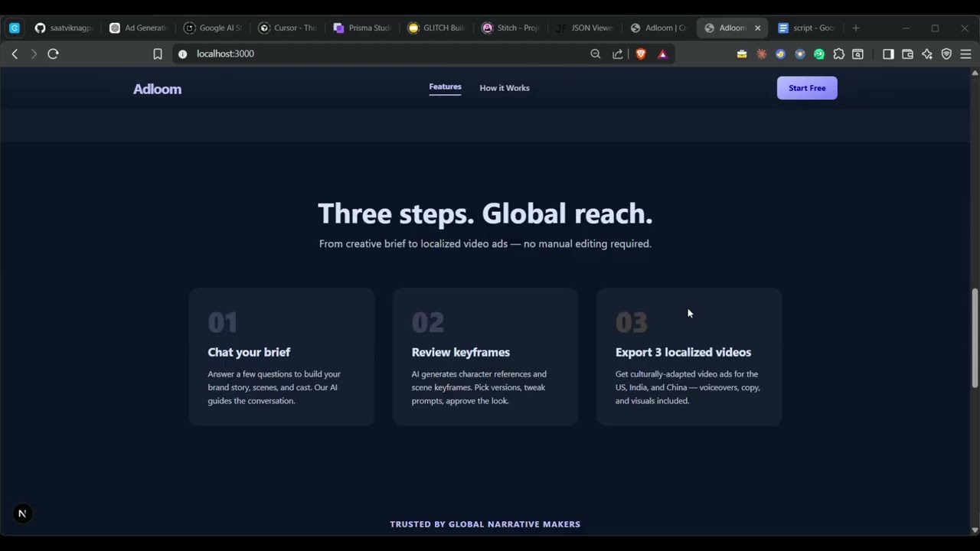Switch to the GLITCH Builder tab
Image resolution: width=980 pixels, height=551 pixels.
tap(437, 28)
